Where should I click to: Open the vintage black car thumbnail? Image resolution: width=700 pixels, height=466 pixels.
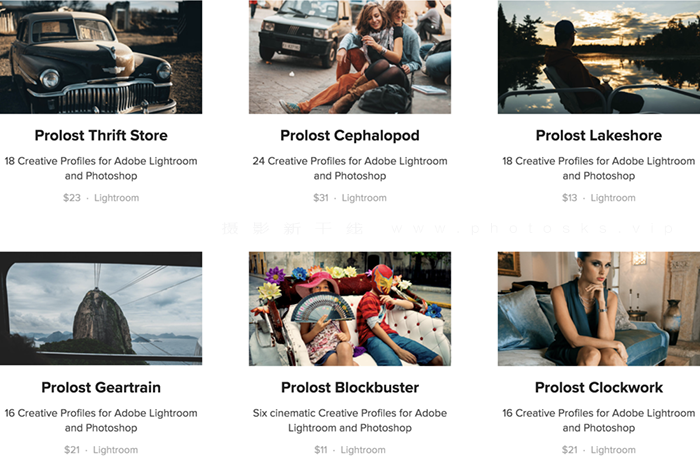(101, 57)
